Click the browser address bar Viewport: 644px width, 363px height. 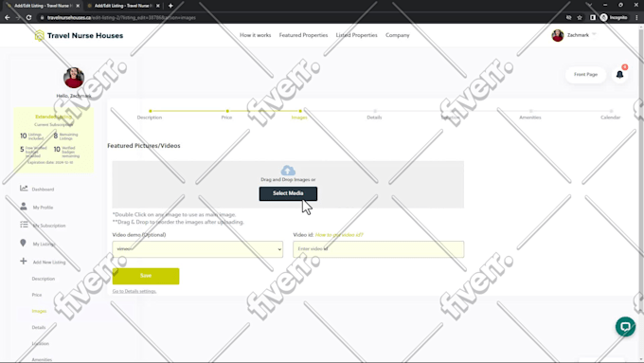(x=300, y=17)
